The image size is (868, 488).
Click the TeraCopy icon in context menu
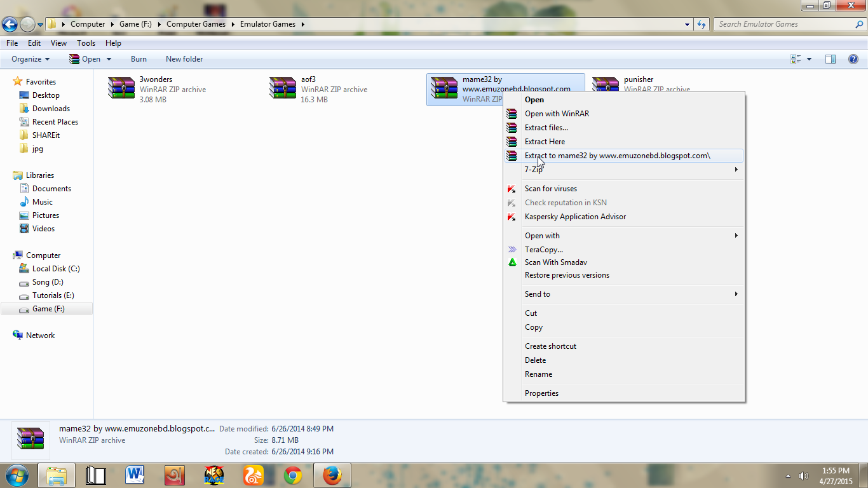[512, 250]
